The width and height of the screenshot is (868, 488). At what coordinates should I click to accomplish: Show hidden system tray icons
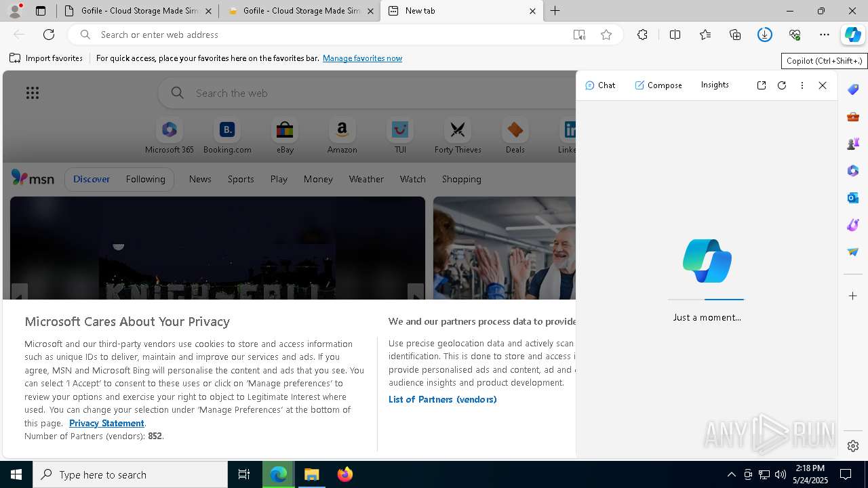click(732, 474)
